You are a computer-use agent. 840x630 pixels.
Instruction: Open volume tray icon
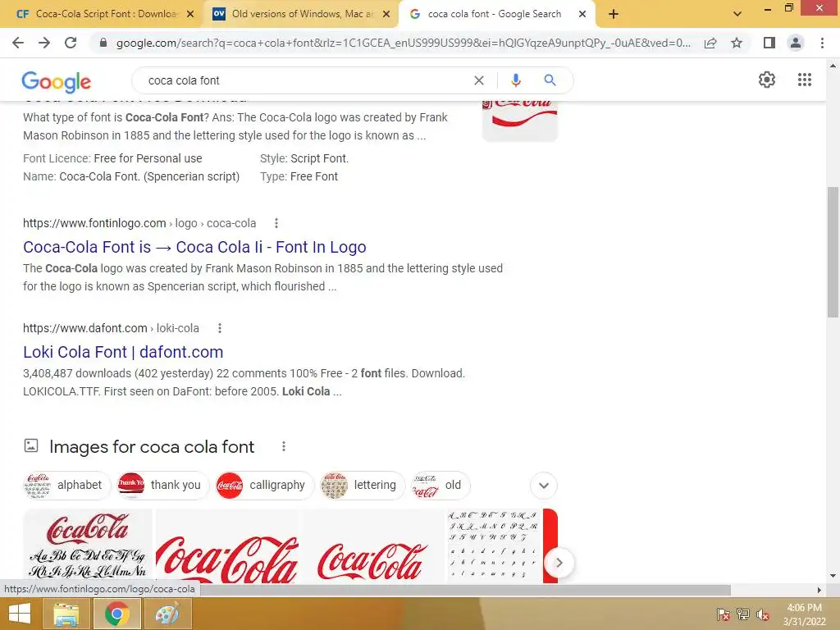763,614
